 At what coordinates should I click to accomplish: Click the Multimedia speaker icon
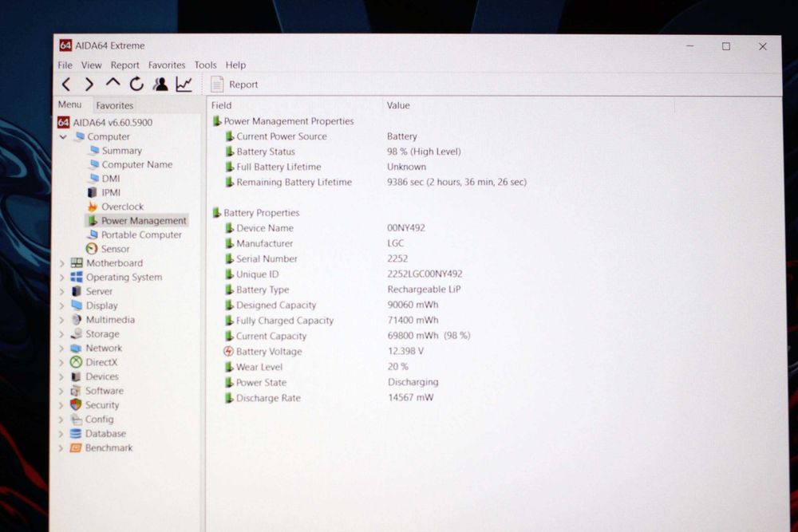pyautogui.click(x=77, y=319)
